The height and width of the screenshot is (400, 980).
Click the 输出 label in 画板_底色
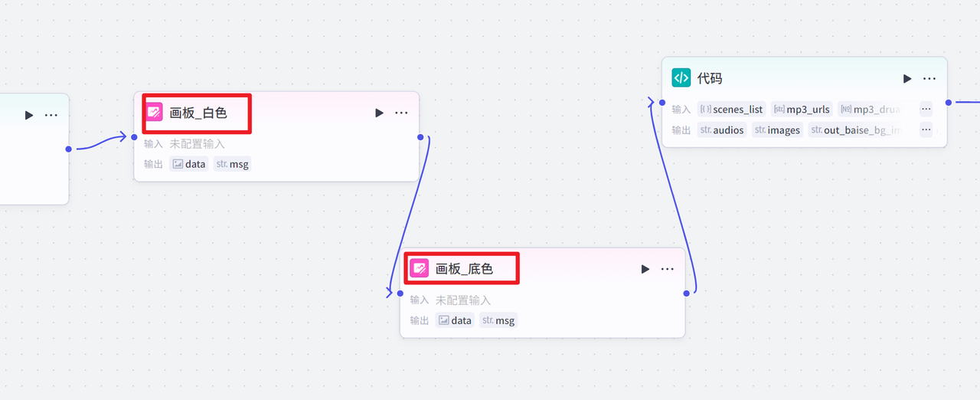pyautogui.click(x=420, y=320)
